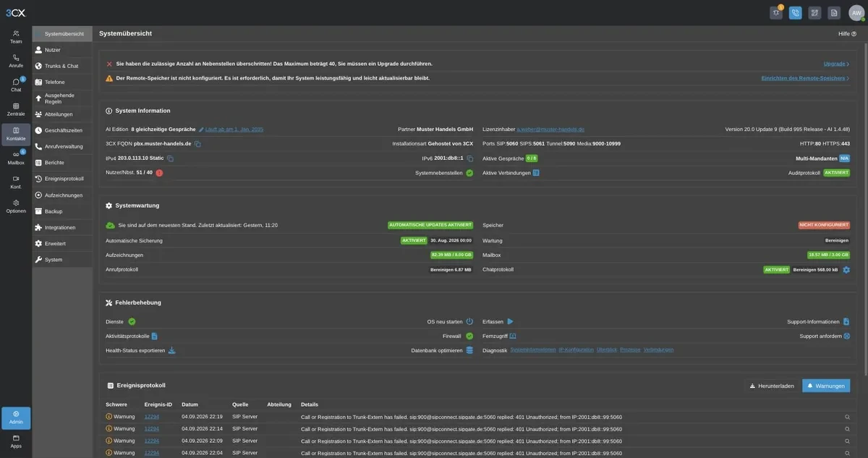Screen dimensions: 868x458
Task: Click the Mailbox storage usage bar
Action: click(x=829, y=255)
